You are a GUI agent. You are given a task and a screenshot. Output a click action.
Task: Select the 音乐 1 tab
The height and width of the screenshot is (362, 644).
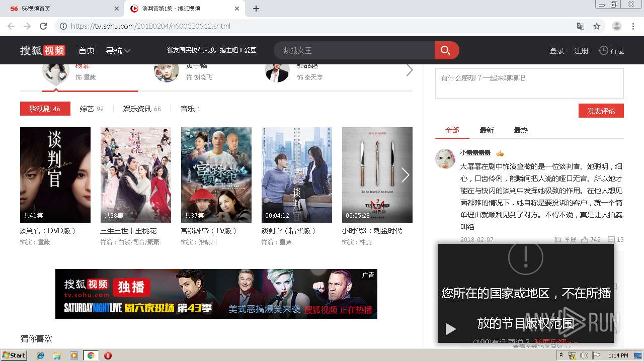(191, 109)
